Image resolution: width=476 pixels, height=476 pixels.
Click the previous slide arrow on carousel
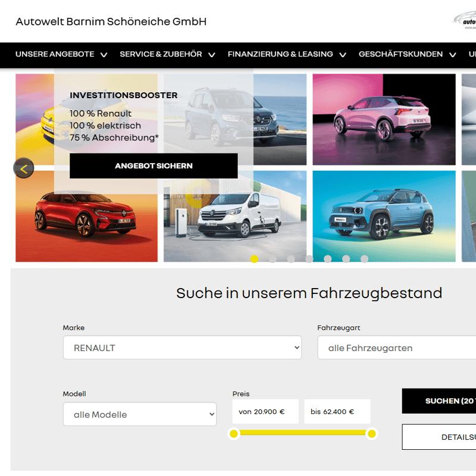pos(24,168)
